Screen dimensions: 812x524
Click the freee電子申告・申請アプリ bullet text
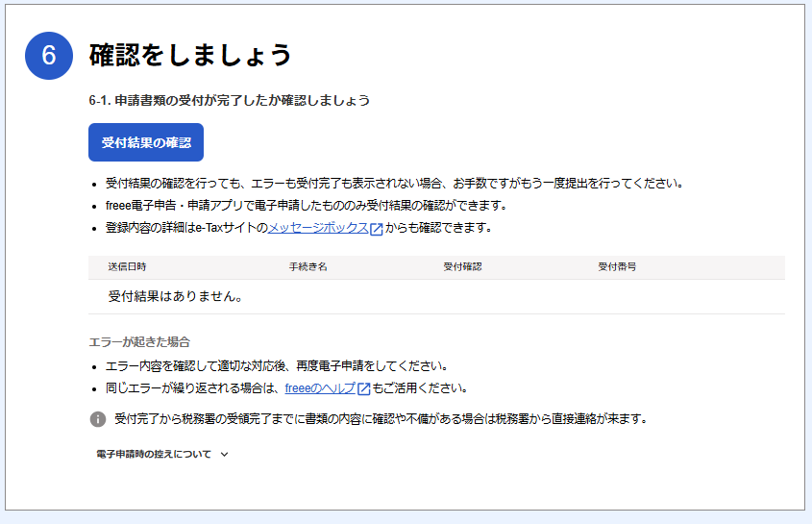coord(306,205)
